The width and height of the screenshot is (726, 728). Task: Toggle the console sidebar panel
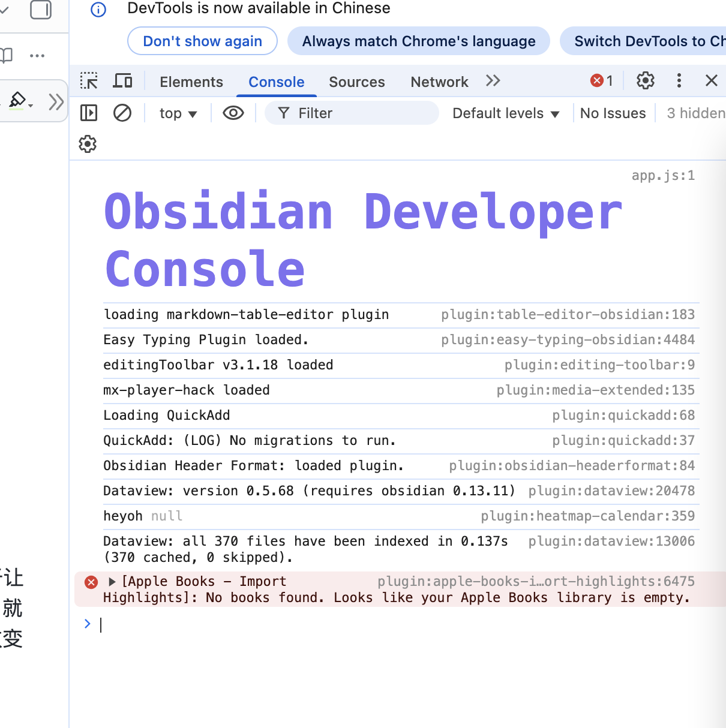[x=89, y=113]
